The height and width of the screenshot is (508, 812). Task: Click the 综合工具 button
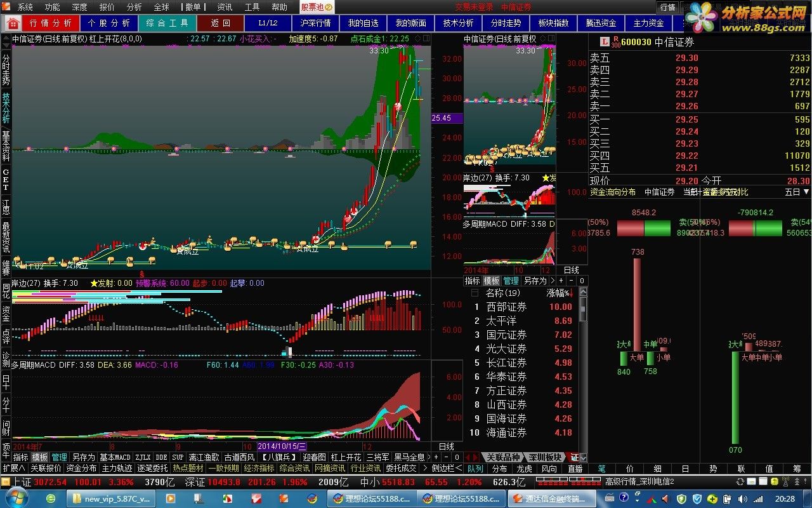pos(167,23)
